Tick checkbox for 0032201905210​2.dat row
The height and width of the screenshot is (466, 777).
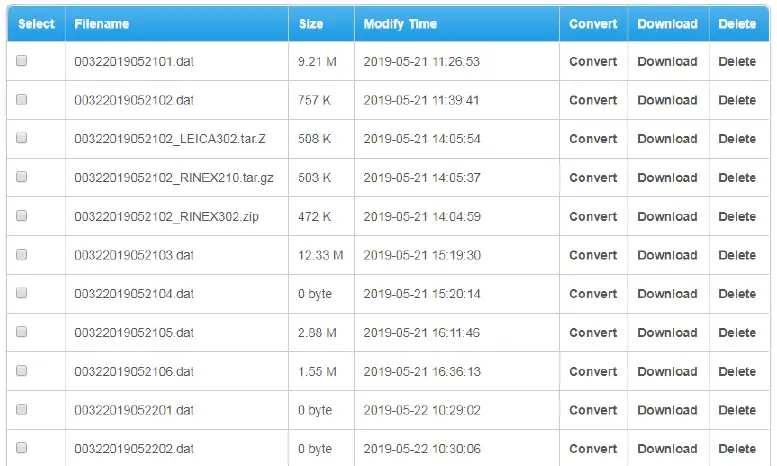click(x=21, y=99)
